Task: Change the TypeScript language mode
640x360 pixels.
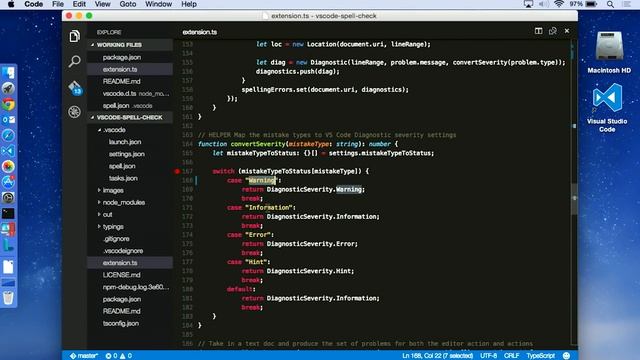Action: 540,356
